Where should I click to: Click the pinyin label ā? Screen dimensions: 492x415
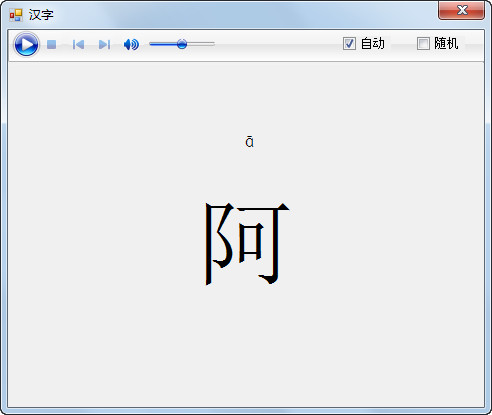[249, 141]
